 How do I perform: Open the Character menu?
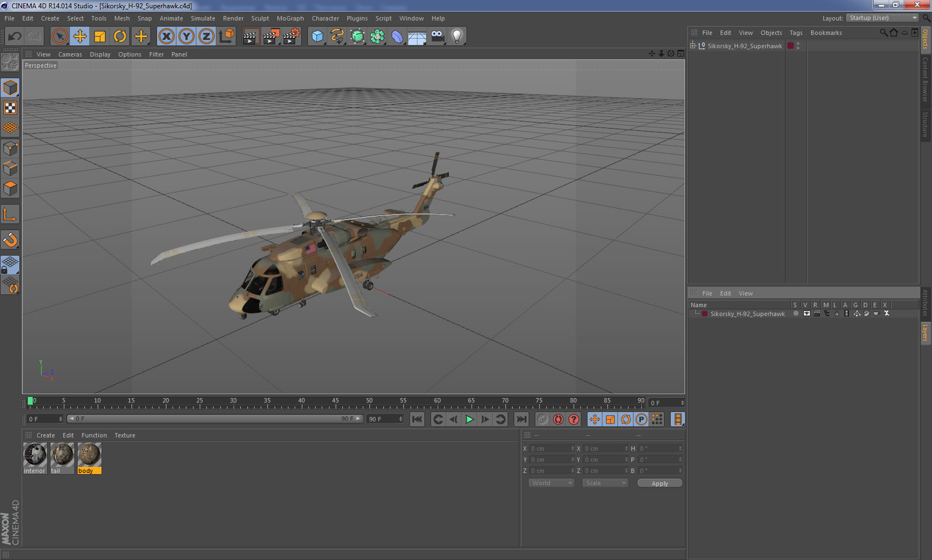click(325, 18)
